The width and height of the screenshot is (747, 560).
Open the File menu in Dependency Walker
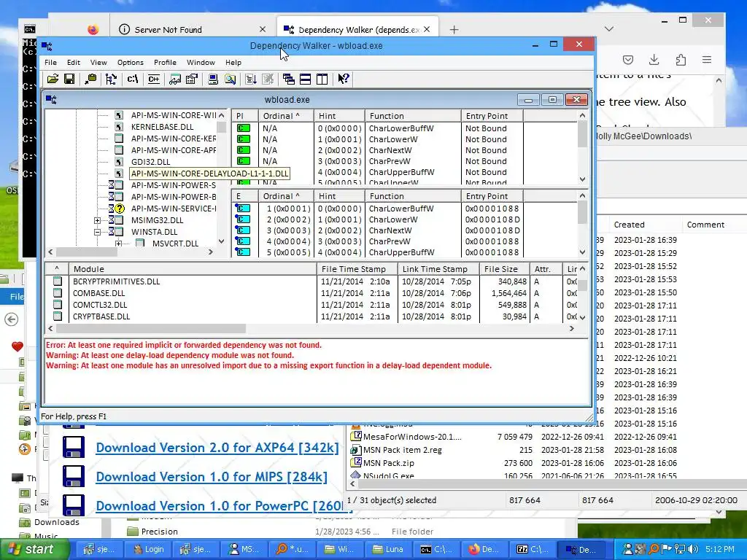click(x=50, y=63)
